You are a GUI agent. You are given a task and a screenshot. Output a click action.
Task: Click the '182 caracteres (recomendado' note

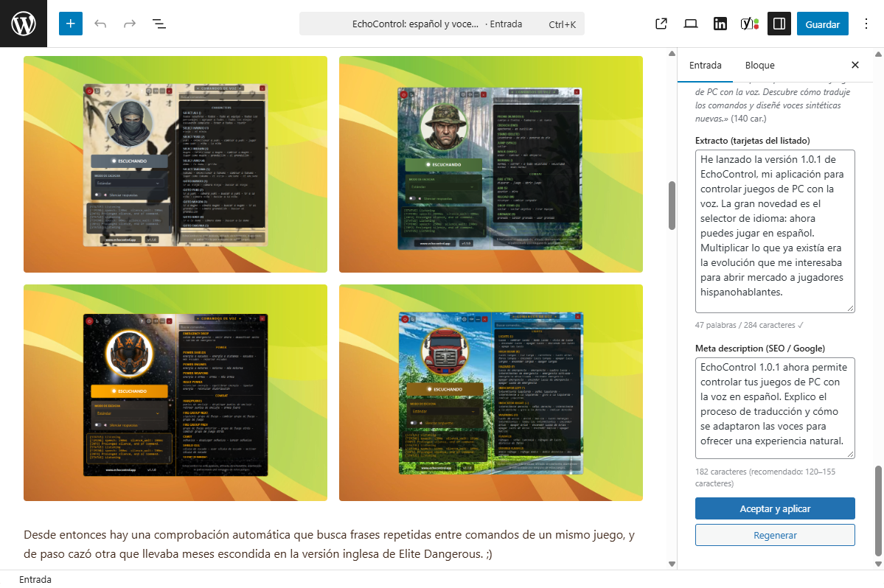765,477
